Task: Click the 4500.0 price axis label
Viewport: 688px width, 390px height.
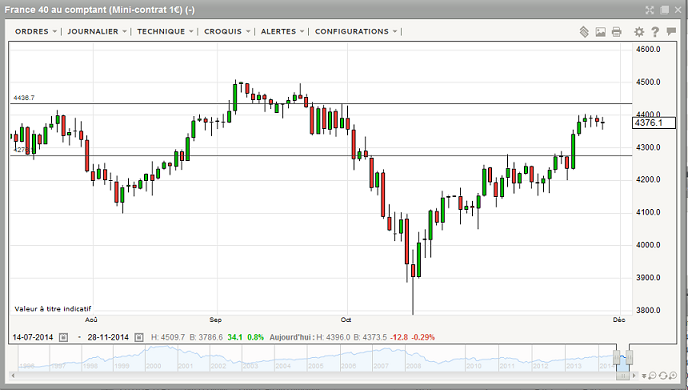Action: tap(648, 82)
